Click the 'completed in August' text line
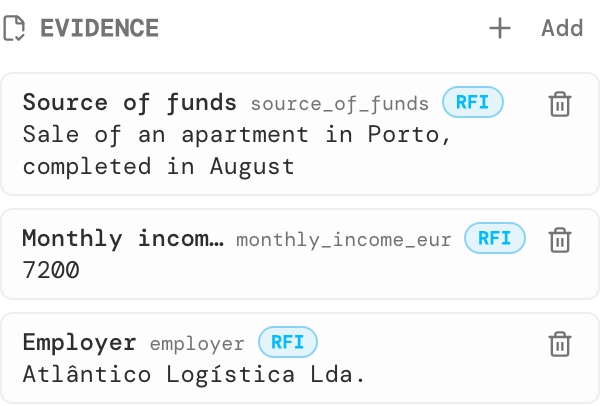Viewport: 600px width, 406px height. point(158,167)
